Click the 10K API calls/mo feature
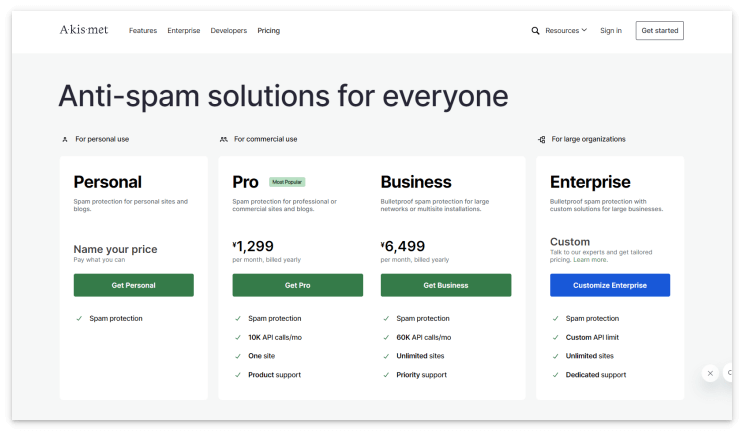The width and height of the screenshot is (744, 433). 275,337
